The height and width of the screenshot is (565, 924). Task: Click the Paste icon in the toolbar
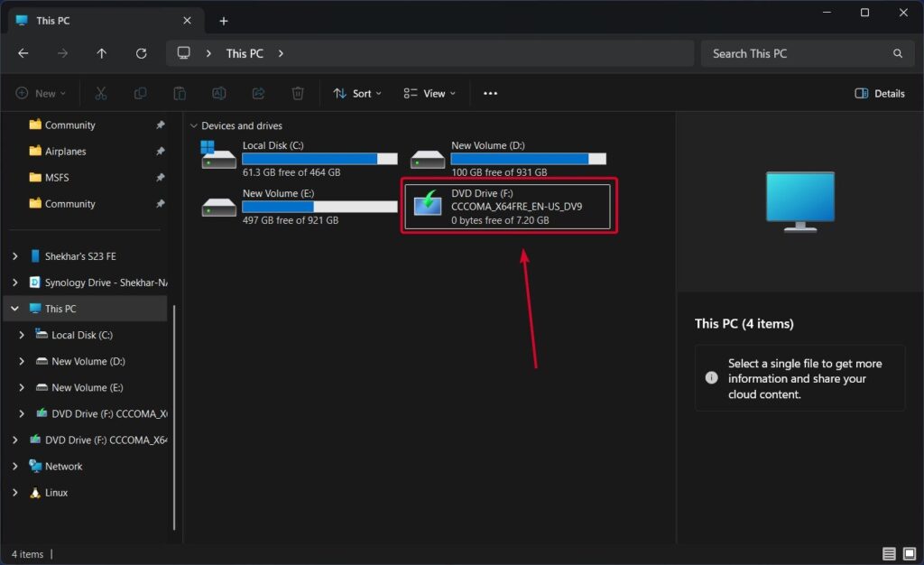coord(180,93)
